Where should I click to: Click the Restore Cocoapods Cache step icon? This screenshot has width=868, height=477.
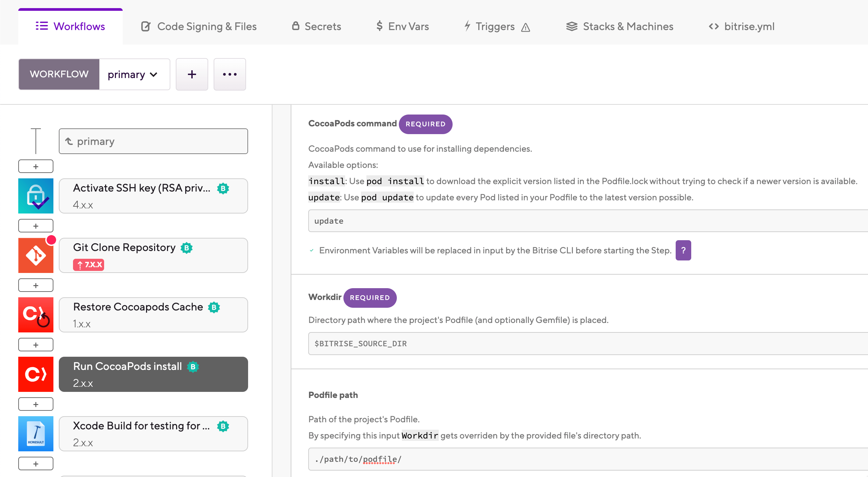[36, 315]
